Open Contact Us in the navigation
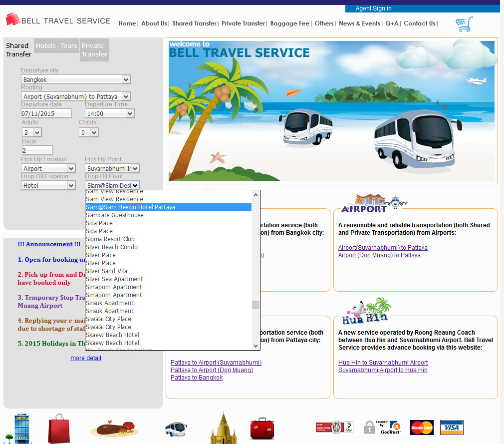 [x=420, y=23]
